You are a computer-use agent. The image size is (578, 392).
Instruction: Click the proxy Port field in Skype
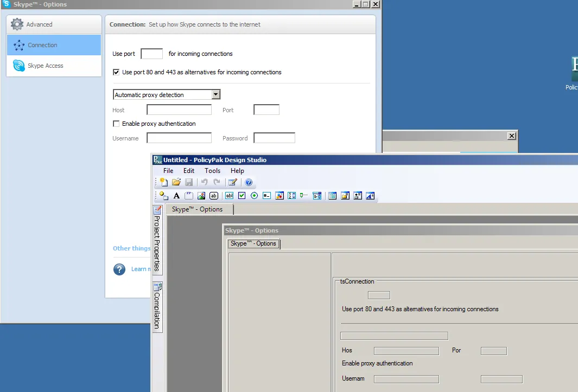[x=266, y=110]
